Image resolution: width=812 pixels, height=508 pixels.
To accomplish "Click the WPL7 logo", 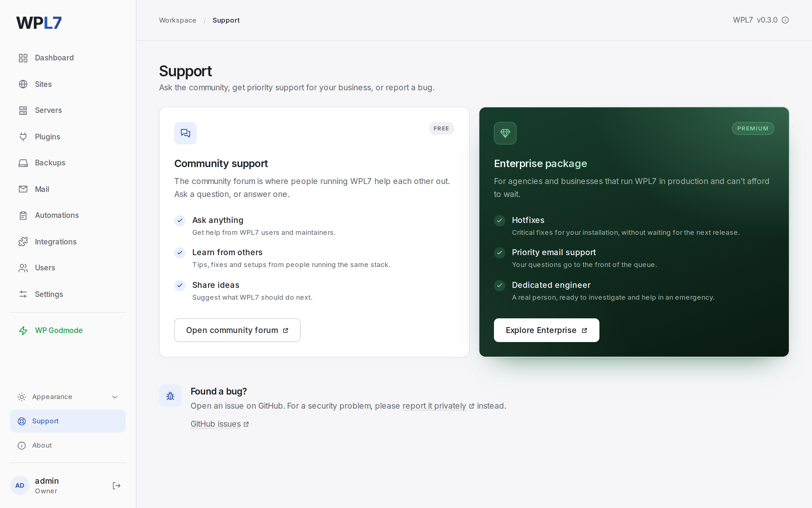I will click(x=39, y=23).
